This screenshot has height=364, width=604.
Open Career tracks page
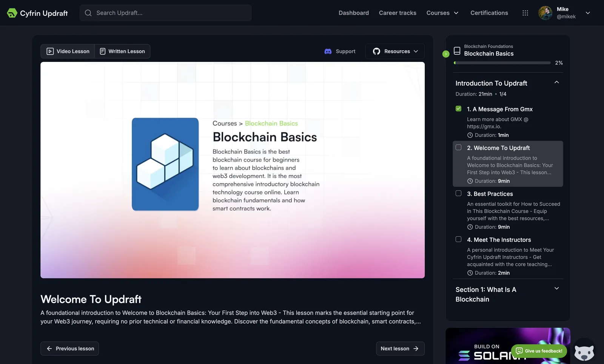click(x=398, y=13)
